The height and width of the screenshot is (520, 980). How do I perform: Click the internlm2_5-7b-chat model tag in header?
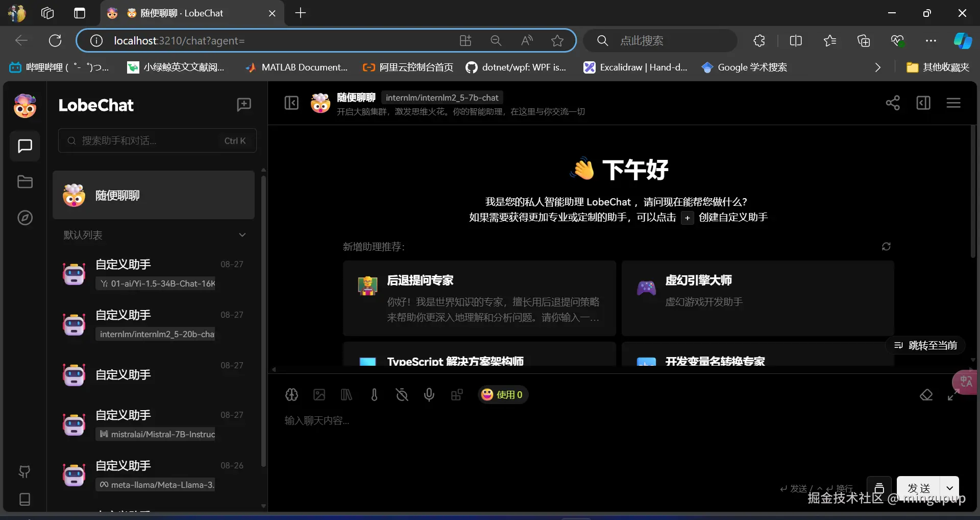[442, 98]
